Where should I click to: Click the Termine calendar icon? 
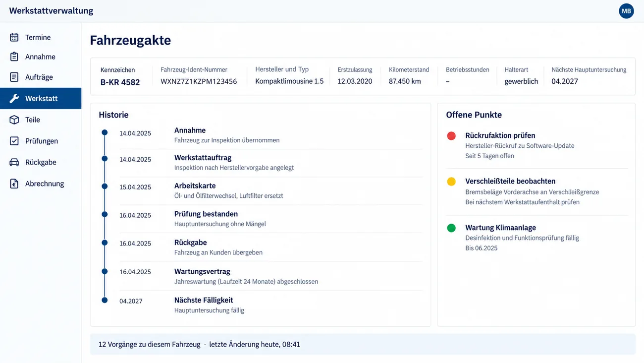pos(14,37)
